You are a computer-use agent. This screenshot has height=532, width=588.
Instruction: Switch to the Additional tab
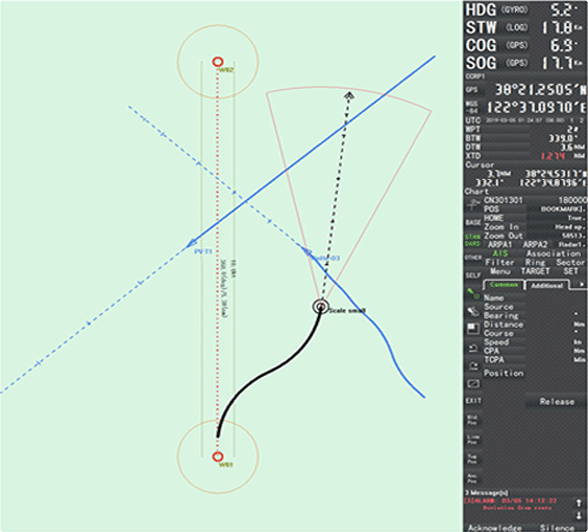tap(547, 286)
